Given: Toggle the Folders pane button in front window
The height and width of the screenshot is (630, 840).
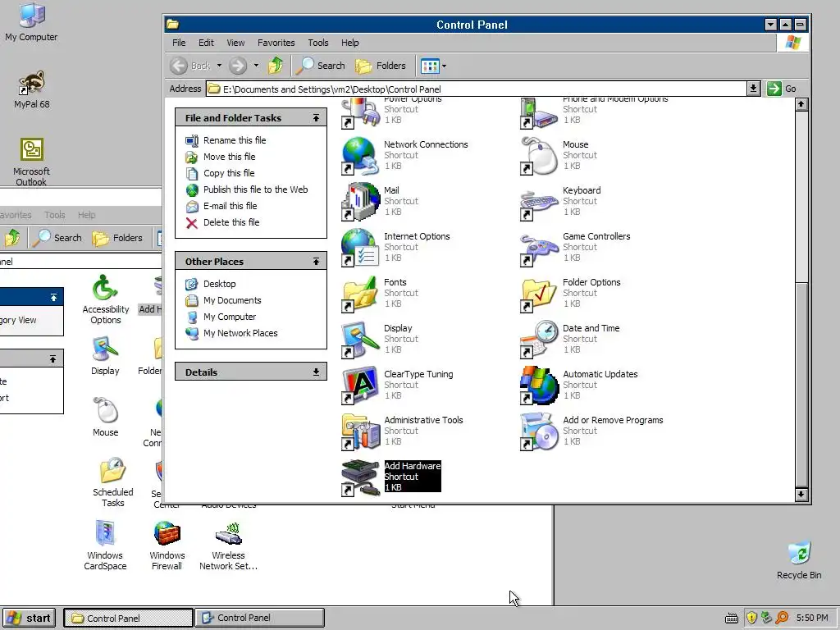Looking at the screenshot, I should click(381, 66).
